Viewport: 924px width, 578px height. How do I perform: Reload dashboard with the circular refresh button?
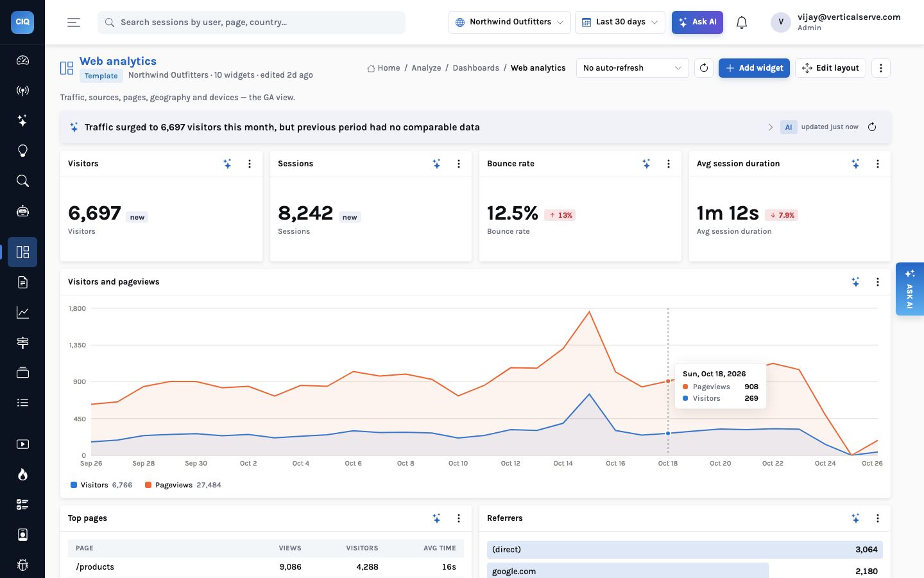pos(704,68)
